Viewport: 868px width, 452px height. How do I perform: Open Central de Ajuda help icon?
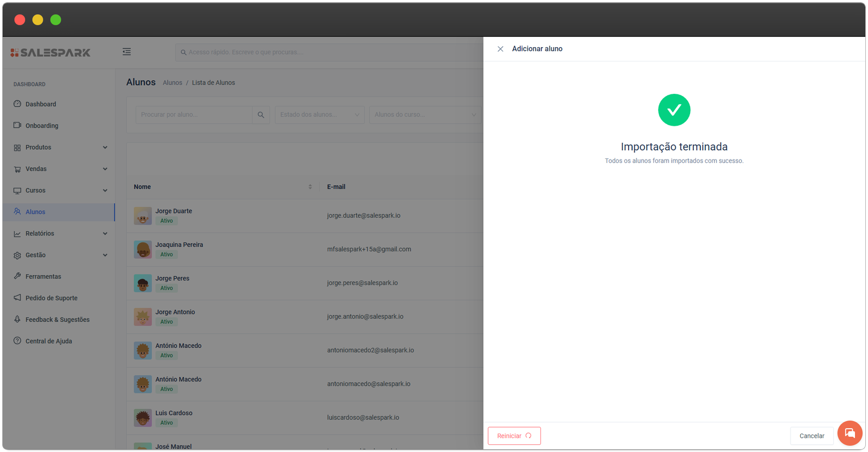17,341
